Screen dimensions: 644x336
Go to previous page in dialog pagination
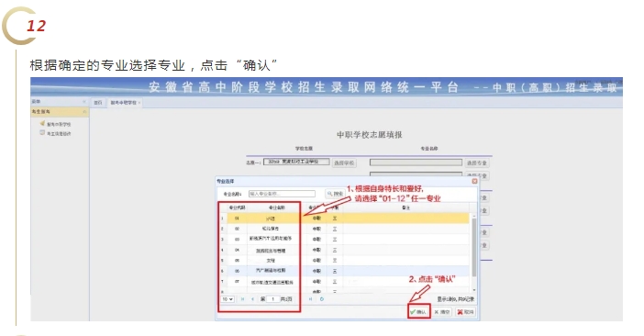tap(252, 299)
